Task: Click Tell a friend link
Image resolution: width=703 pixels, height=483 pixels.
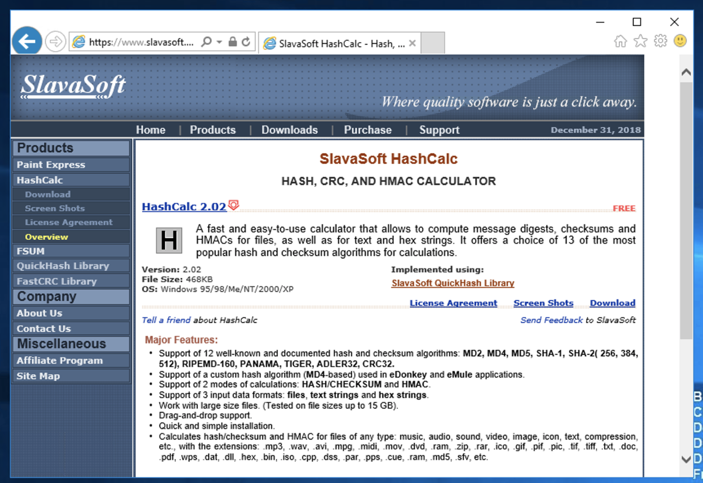Action: tap(166, 320)
